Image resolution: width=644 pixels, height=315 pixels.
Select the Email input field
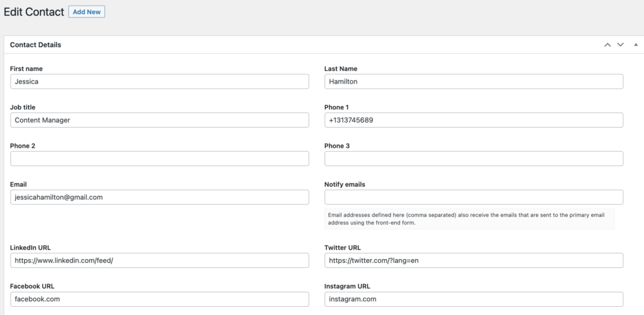159,197
